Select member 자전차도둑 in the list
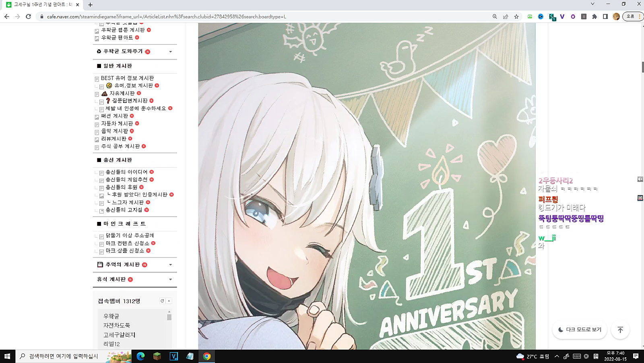Image resolution: width=644 pixels, height=363 pixels. (x=117, y=326)
